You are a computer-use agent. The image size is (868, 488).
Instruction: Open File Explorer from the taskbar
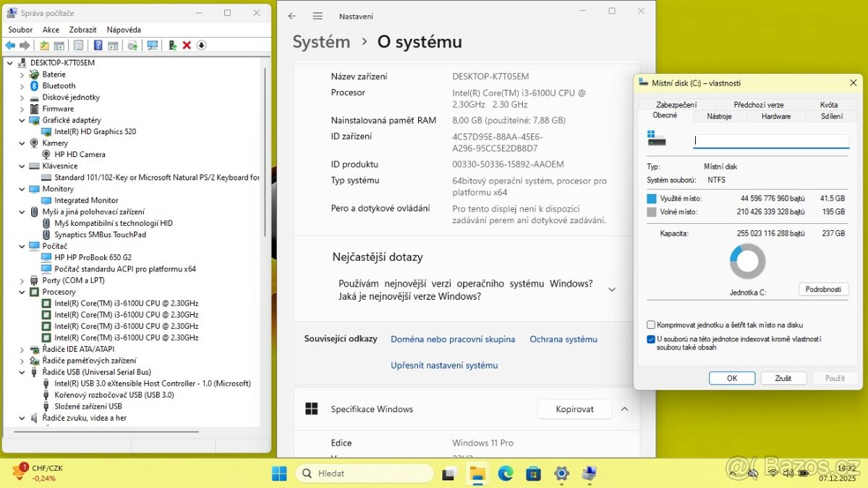477,474
